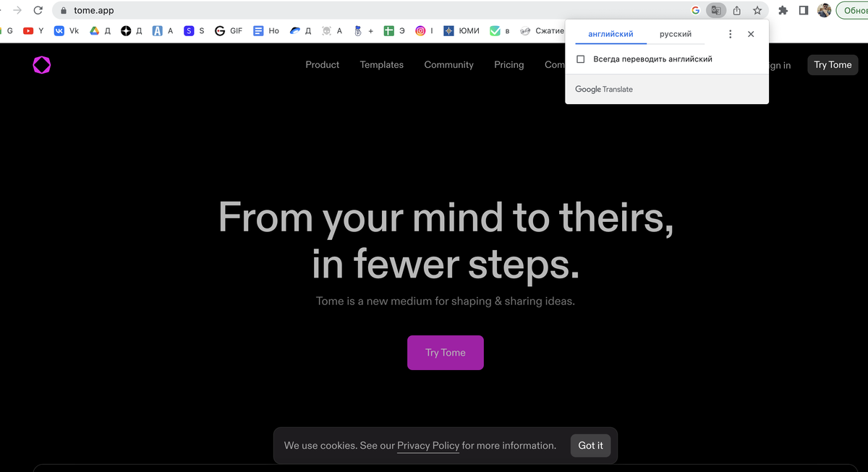Click Try Tome in the top header
Viewport: 868px width, 472px height.
point(833,65)
